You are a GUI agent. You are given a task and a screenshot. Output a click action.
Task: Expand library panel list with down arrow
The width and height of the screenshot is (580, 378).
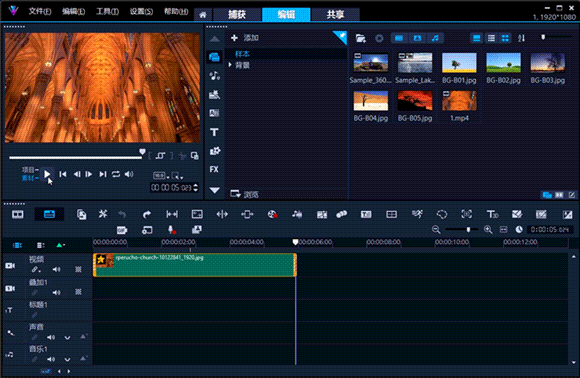tap(215, 190)
